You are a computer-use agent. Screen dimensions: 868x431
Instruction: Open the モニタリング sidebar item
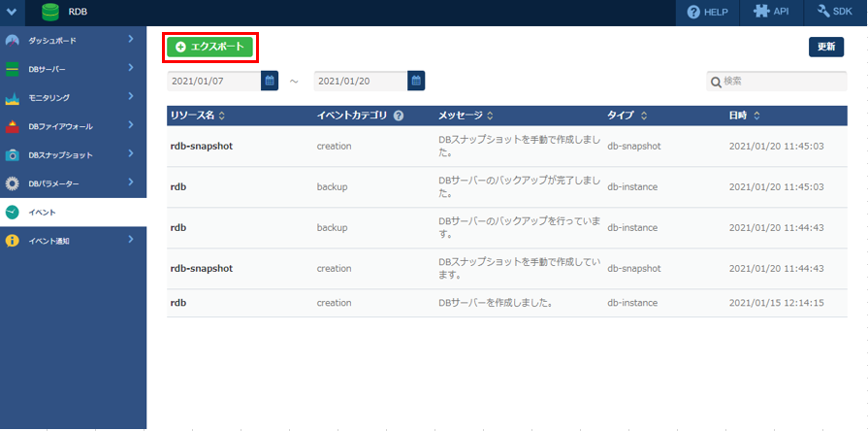(x=73, y=98)
